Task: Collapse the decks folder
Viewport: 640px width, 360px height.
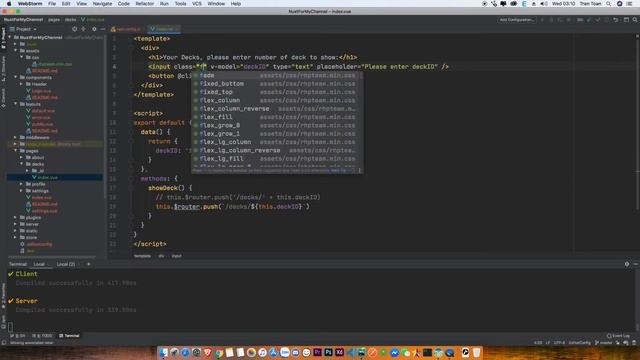Action: click(22, 164)
